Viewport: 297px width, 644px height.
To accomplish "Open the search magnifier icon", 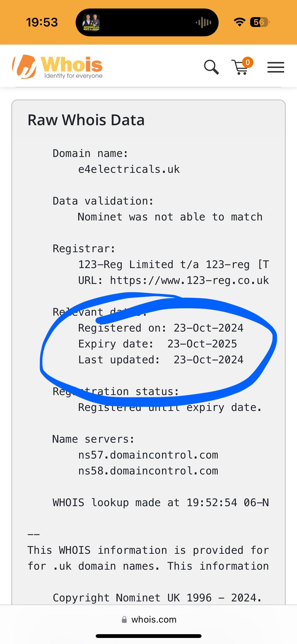I will click(211, 67).
